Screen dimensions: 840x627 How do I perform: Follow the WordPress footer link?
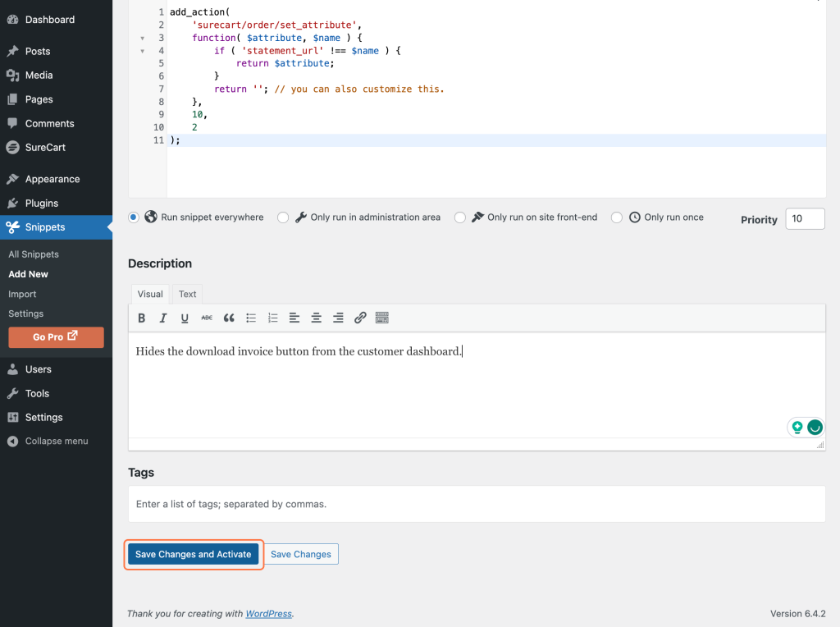(x=268, y=614)
